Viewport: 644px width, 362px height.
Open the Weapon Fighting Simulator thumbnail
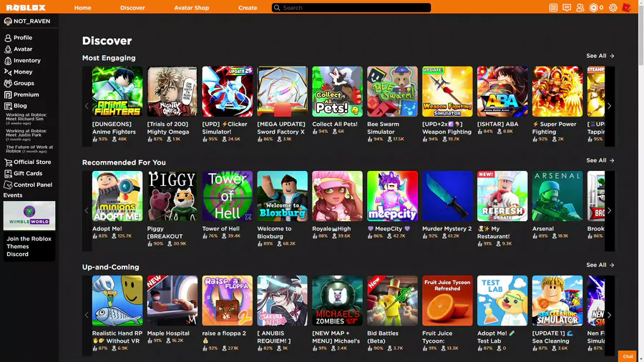pos(448,92)
